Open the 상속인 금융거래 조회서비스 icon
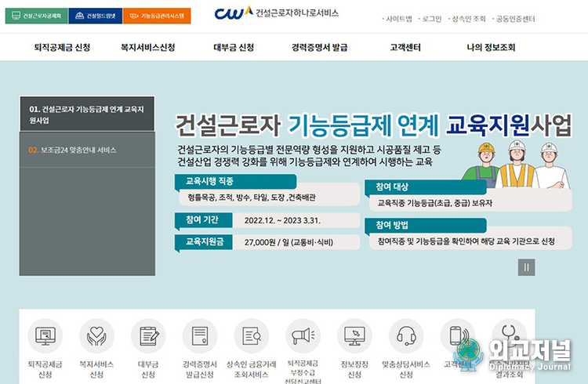The width and height of the screenshot is (588, 384). pos(251,336)
